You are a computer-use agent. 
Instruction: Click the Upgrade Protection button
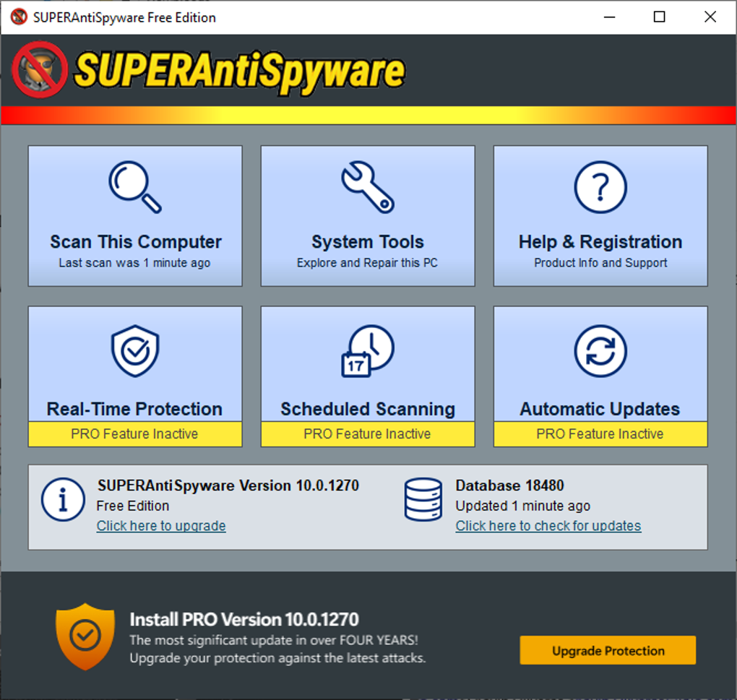pyautogui.click(x=608, y=650)
